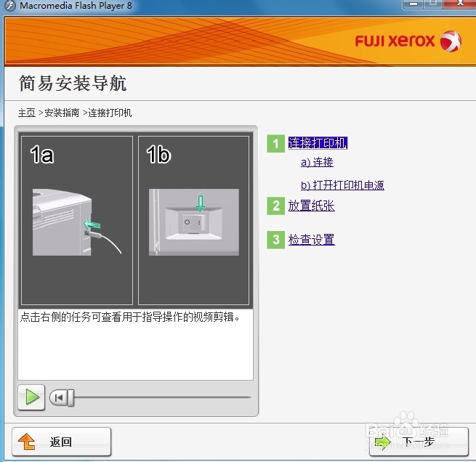Click the 返回 back button

(62, 442)
